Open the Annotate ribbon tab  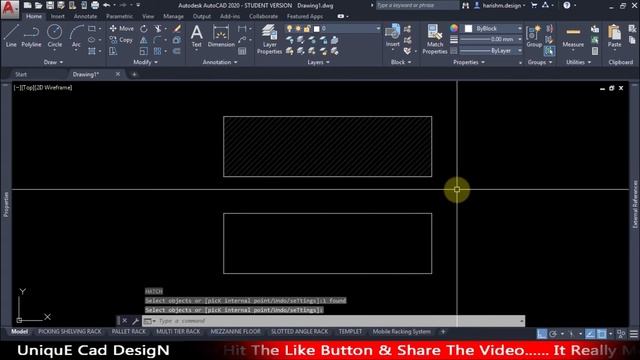[85, 16]
